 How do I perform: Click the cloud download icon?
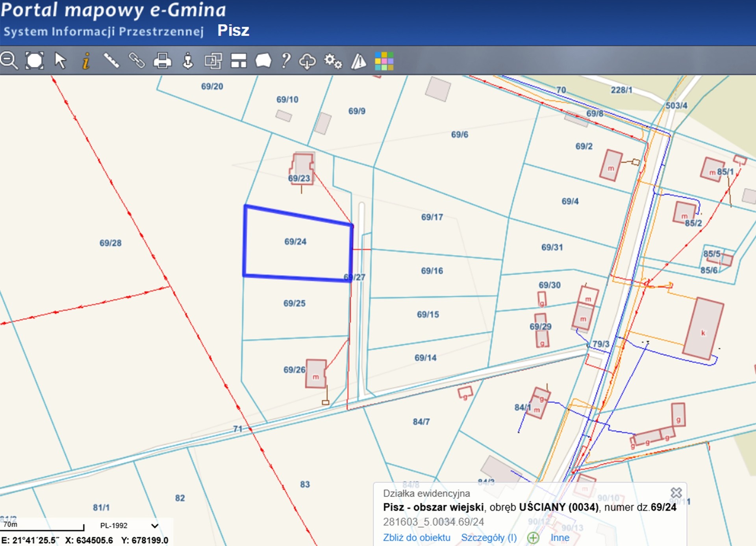click(308, 61)
